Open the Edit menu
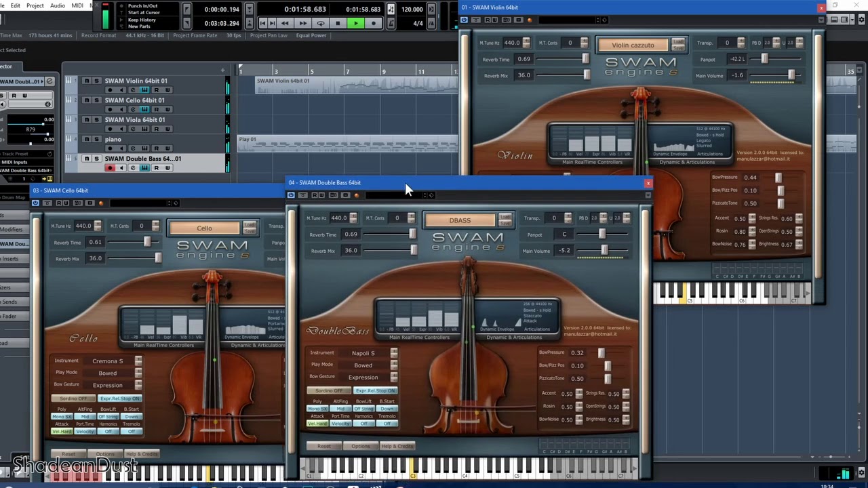868x488 pixels. click(15, 5)
